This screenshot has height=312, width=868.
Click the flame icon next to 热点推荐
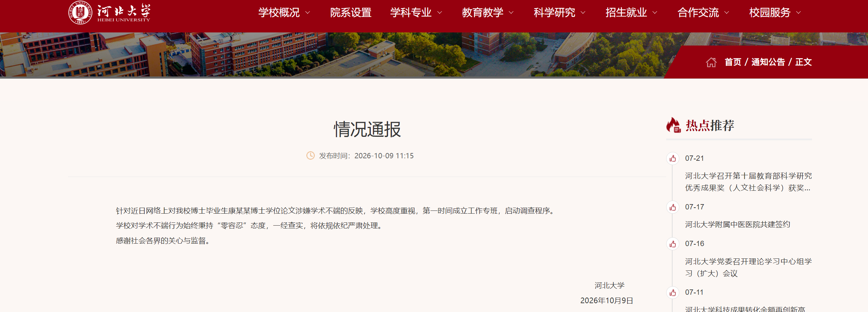pyautogui.click(x=674, y=125)
